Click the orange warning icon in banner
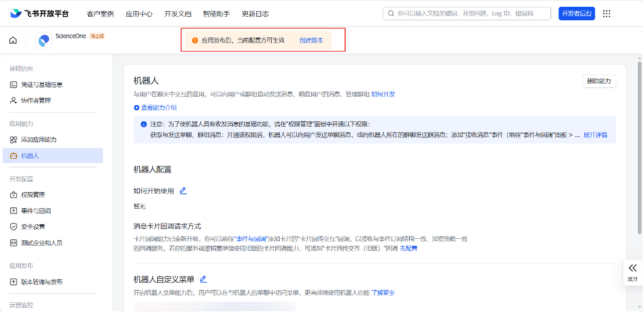Screen dimensions: 644x314 coord(195,40)
